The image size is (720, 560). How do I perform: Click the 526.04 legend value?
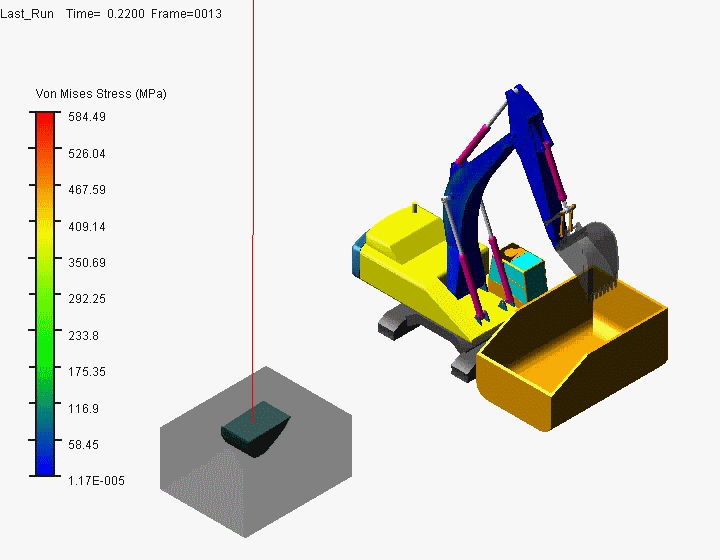[x=87, y=153]
